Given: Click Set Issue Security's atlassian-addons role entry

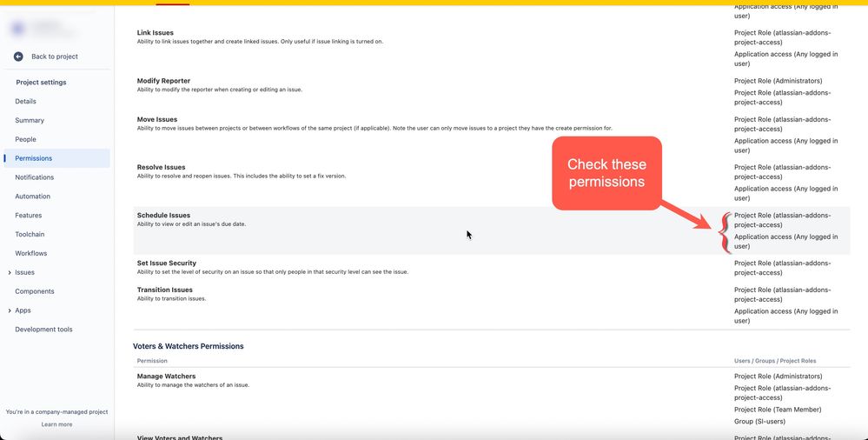Looking at the screenshot, I should click(783, 268).
